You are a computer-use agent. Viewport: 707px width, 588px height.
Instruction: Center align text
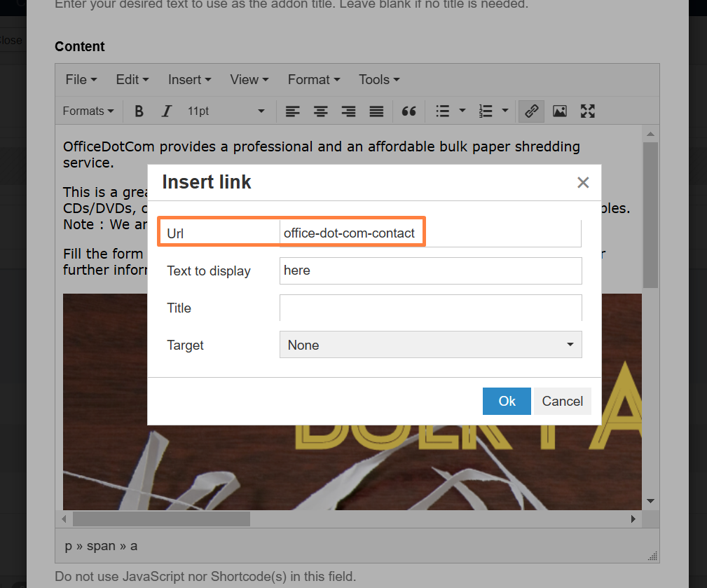point(321,111)
